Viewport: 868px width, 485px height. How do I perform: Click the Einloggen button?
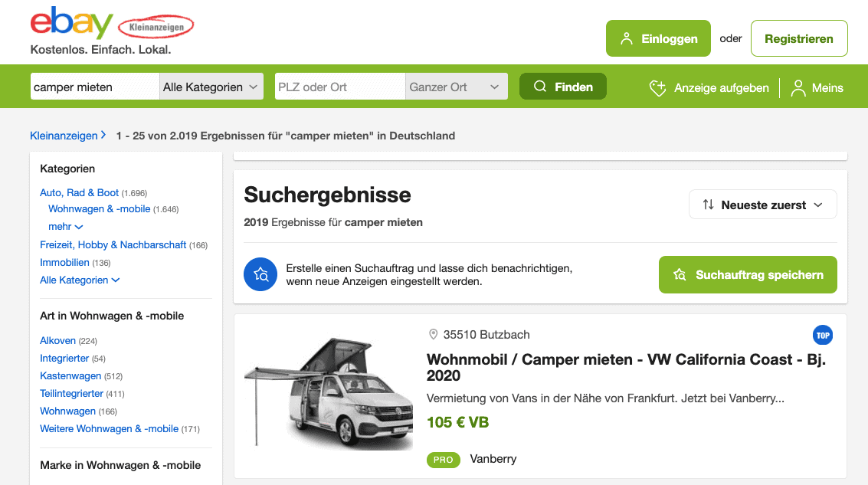(658, 38)
